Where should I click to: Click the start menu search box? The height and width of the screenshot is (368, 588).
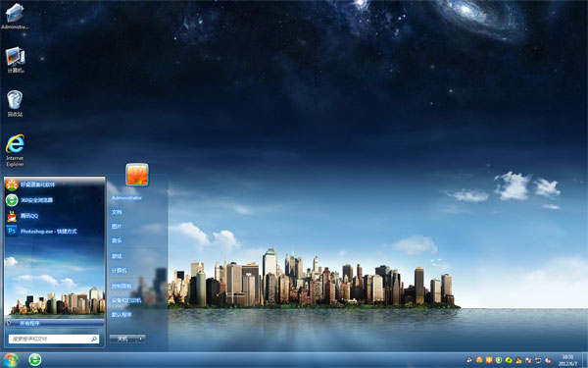point(54,339)
